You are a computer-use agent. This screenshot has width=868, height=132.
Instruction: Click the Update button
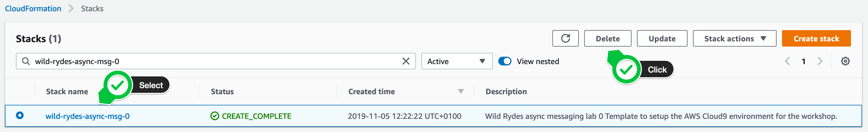(x=662, y=38)
